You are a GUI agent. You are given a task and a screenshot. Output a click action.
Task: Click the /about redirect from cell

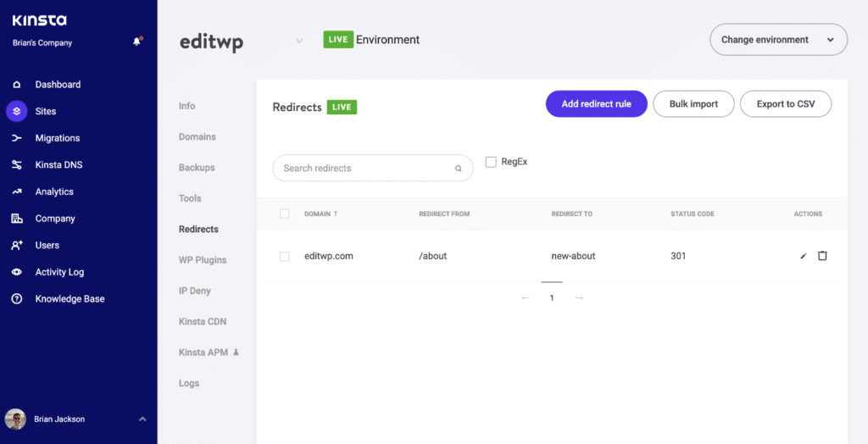pos(432,257)
